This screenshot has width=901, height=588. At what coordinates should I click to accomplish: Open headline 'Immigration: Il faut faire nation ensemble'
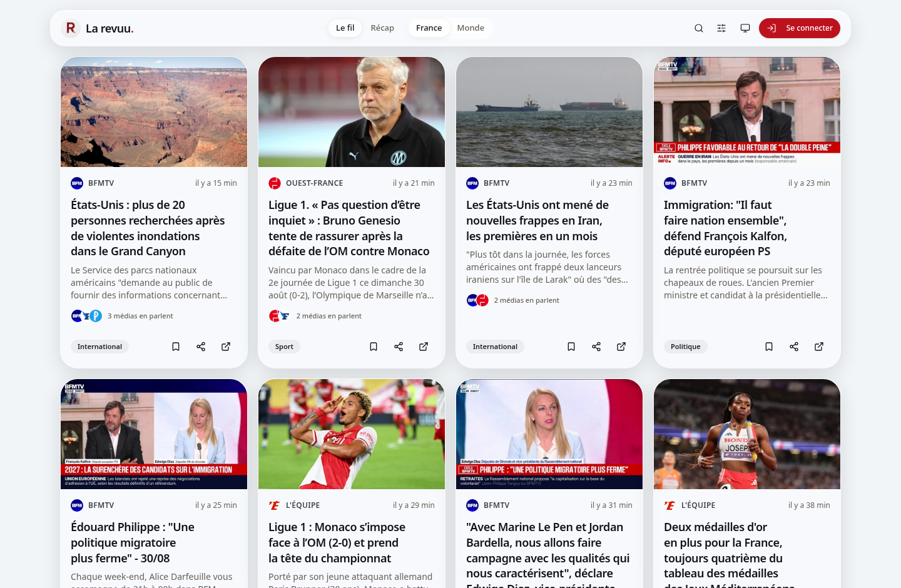pyautogui.click(x=726, y=228)
